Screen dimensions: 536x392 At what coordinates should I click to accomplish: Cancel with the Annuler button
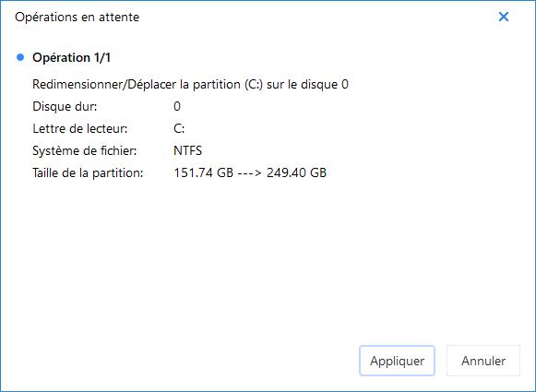pyautogui.click(x=483, y=361)
